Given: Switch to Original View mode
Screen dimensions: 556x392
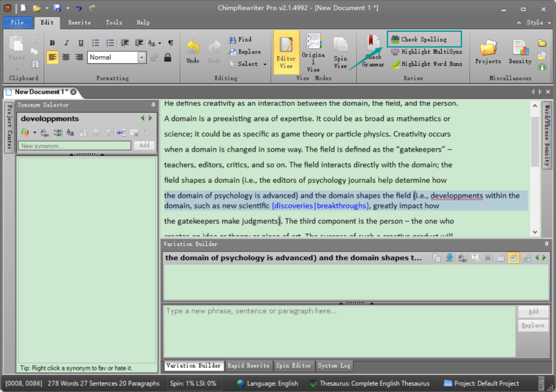Looking at the screenshot, I should [313, 52].
